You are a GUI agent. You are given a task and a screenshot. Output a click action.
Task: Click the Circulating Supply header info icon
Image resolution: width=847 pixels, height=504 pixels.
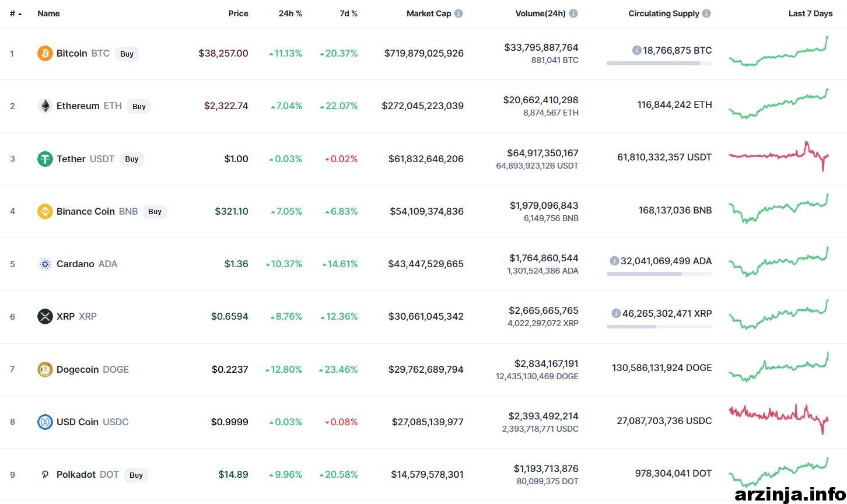tap(706, 13)
